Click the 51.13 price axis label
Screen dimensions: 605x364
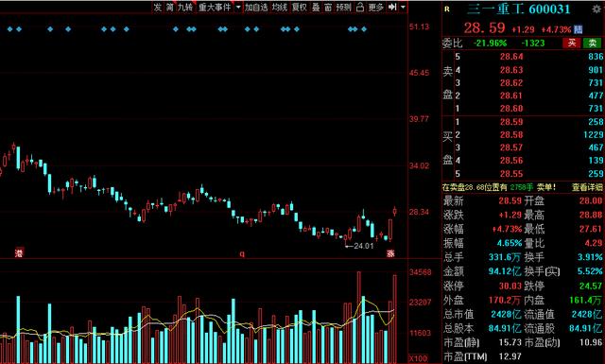pyautogui.click(x=419, y=26)
